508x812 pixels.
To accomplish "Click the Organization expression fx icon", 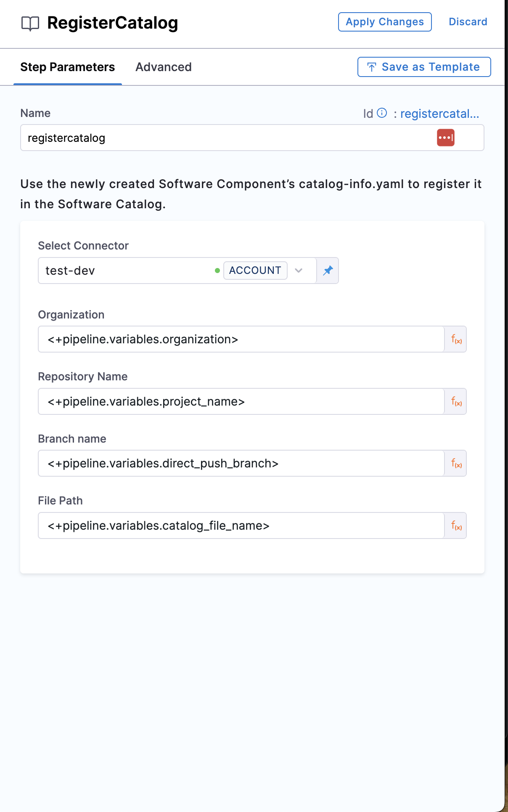I will [456, 339].
